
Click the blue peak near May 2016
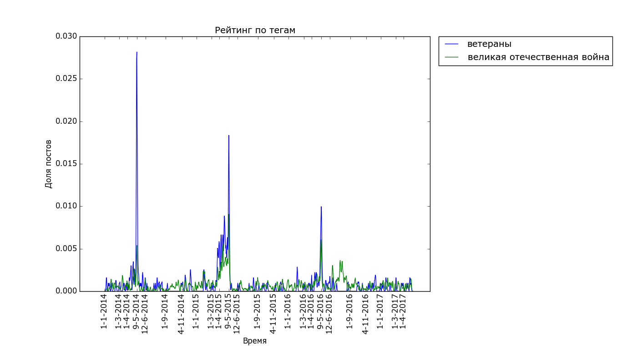pos(321,207)
